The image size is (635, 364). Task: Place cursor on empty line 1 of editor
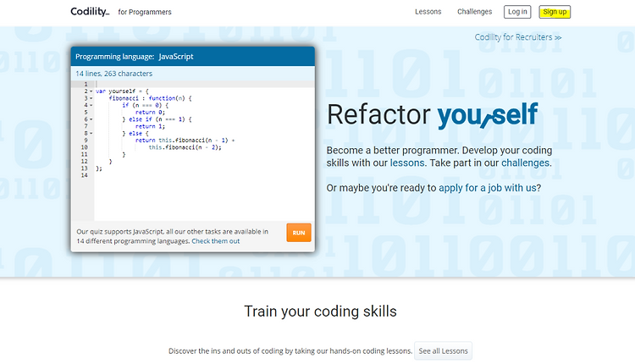[x=205, y=84]
